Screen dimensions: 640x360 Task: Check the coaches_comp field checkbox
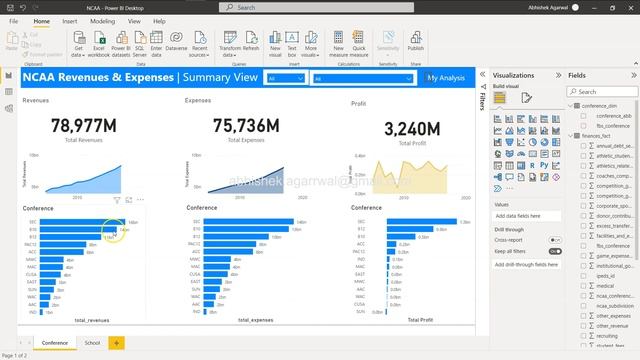583,176
